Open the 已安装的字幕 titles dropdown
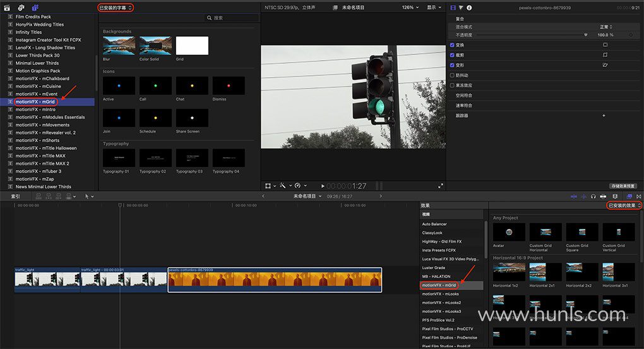The image size is (644, 349). [x=116, y=8]
